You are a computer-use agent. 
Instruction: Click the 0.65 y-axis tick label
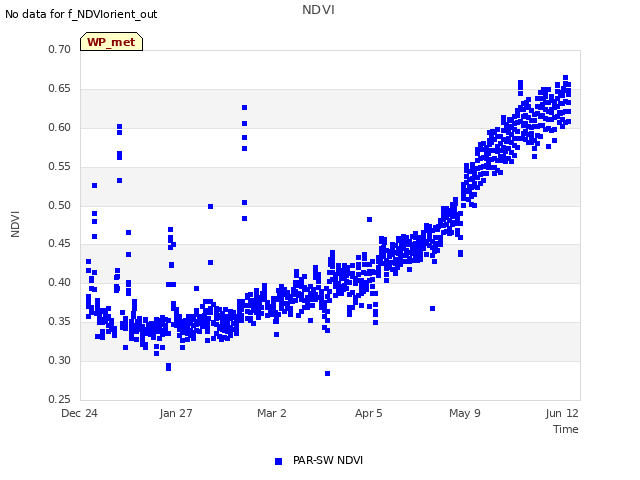click(60, 89)
